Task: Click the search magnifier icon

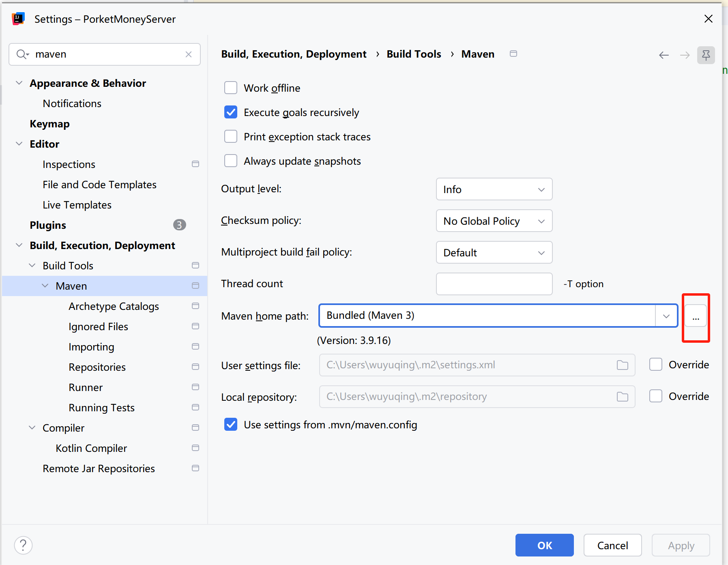Action: coord(22,54)
